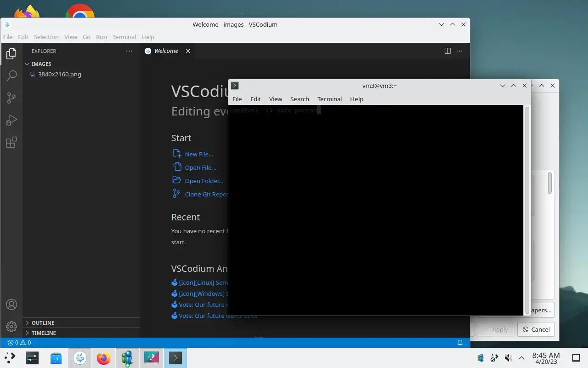Open the terminal window's Edit menu
This screenshot has width=588, height=368.
pos(255,99)
